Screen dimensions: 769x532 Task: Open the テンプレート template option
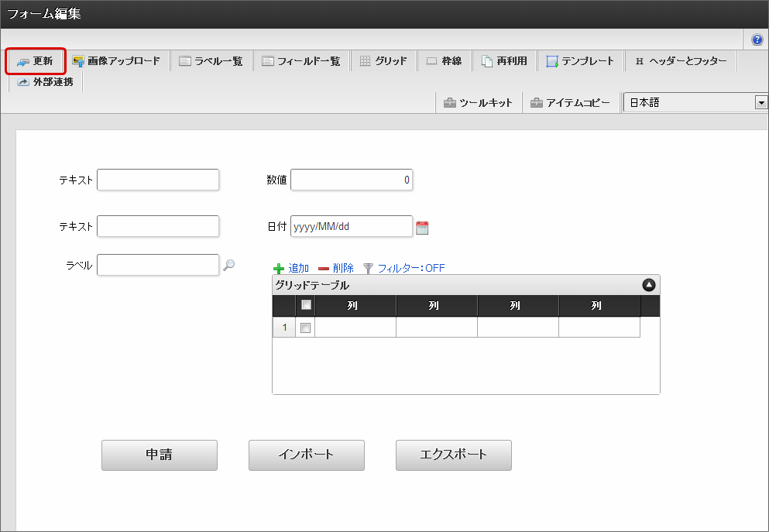(x=580, y=61)
